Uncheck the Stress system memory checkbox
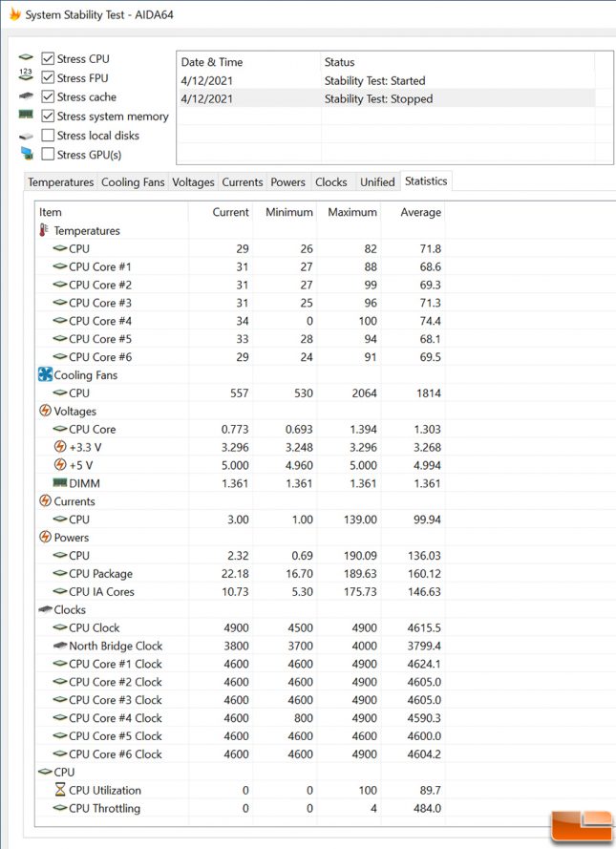This screenshot has height=849, width=616. 48,116
